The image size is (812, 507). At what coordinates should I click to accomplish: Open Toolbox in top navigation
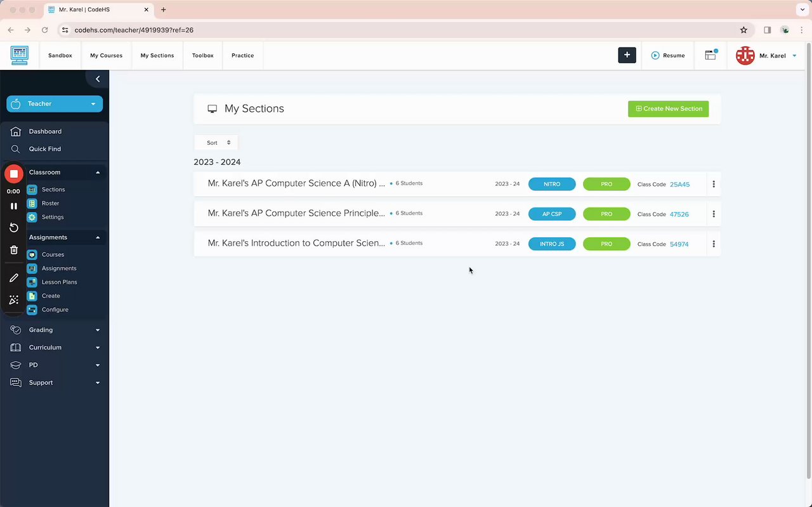tap(203, 56)
